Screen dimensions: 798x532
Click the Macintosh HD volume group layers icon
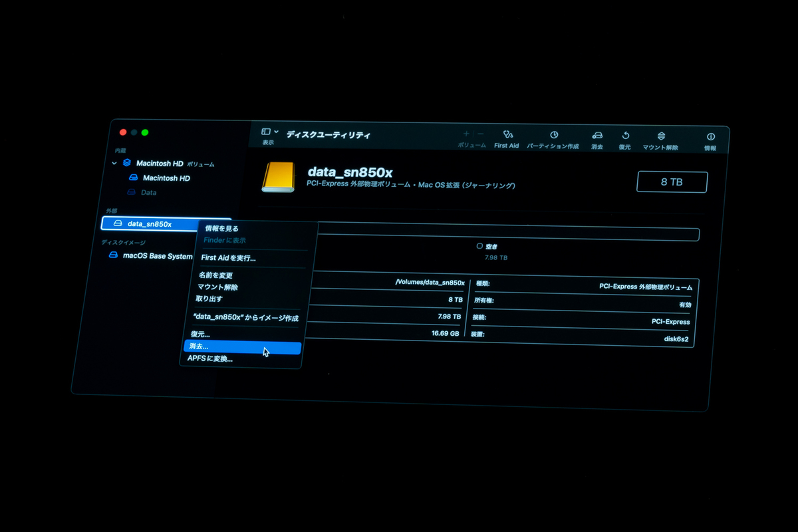[x=127, y=162]
